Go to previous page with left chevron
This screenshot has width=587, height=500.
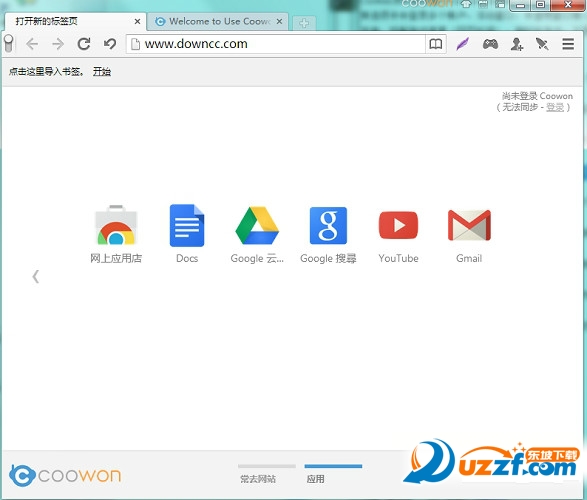pos(36,277)
